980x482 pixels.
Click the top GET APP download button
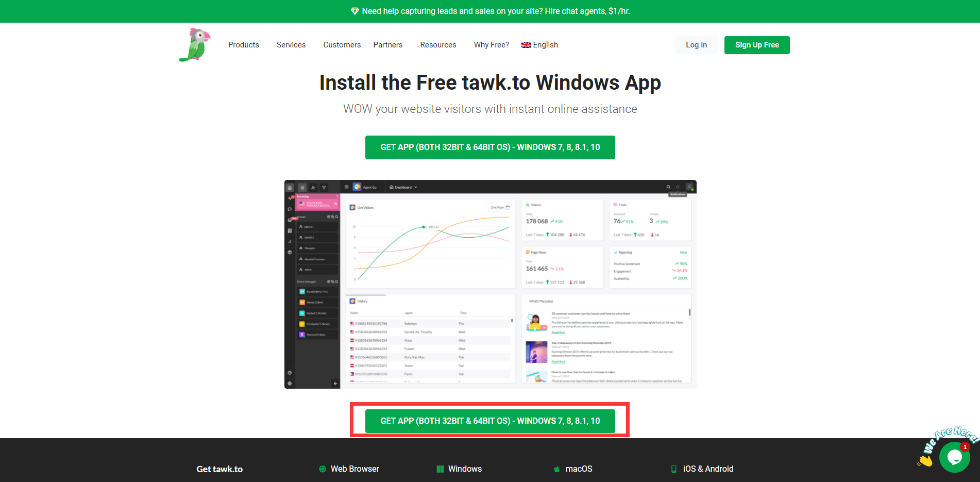490,147
